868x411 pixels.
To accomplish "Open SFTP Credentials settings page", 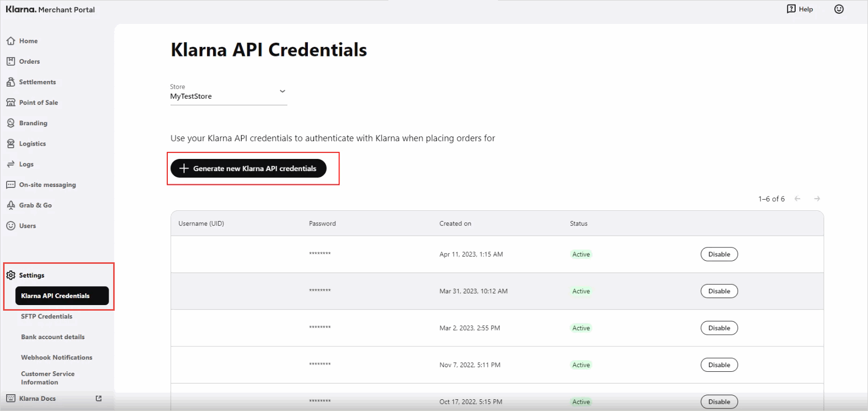I will tap(46, 316).
